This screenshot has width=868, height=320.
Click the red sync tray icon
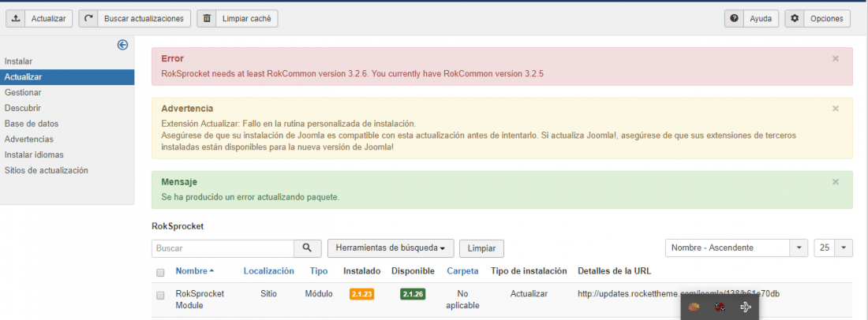(720, 307)
